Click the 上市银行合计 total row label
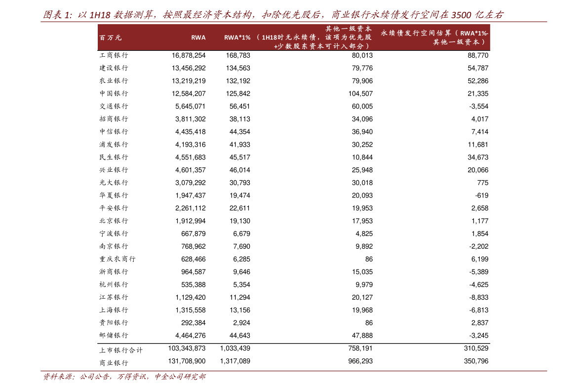This screenshot has width=588, height=391. (x=121, y=350)
